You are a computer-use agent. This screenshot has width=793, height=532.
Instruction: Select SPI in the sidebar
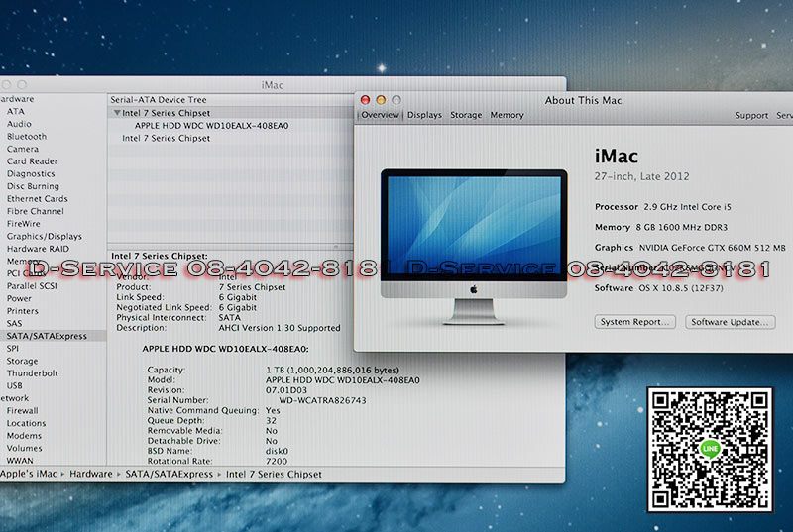tap(12, 348)
